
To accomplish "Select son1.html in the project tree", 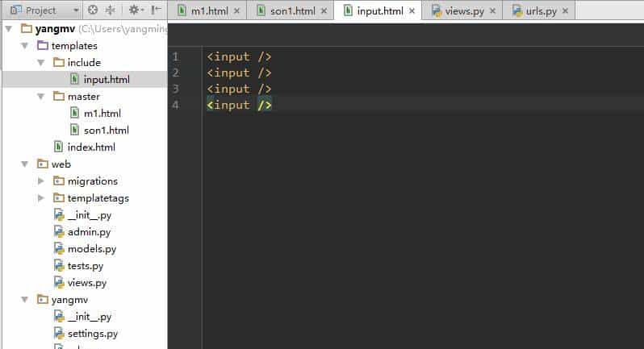I will (107, 131).
